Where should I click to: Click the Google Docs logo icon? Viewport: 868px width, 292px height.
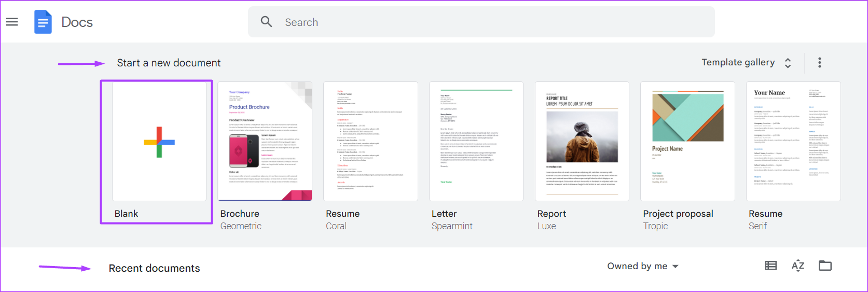pos(43,22)
